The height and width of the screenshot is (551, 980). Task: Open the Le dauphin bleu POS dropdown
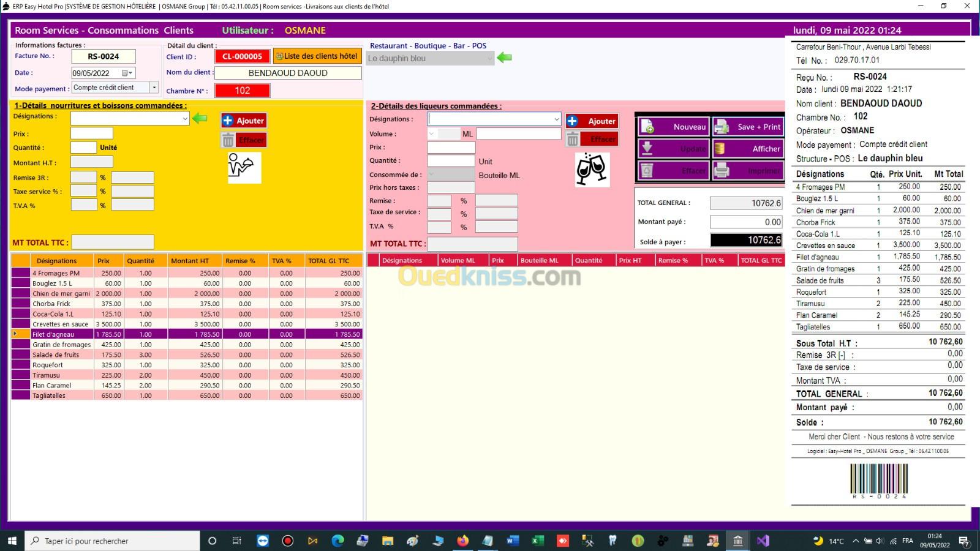pyautogui.click(x=489, y=58)
